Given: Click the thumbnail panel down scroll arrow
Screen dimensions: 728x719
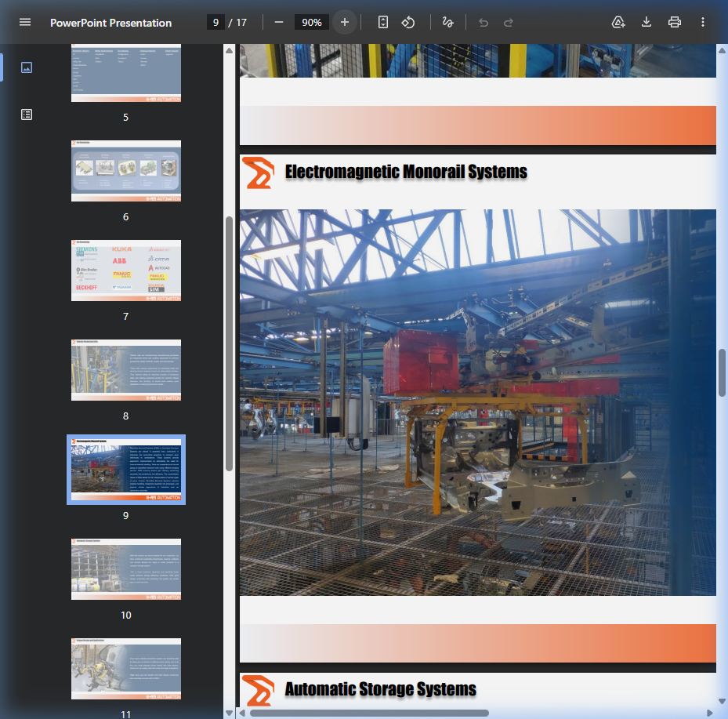Looking at the screenshot, I should [229, 713].
